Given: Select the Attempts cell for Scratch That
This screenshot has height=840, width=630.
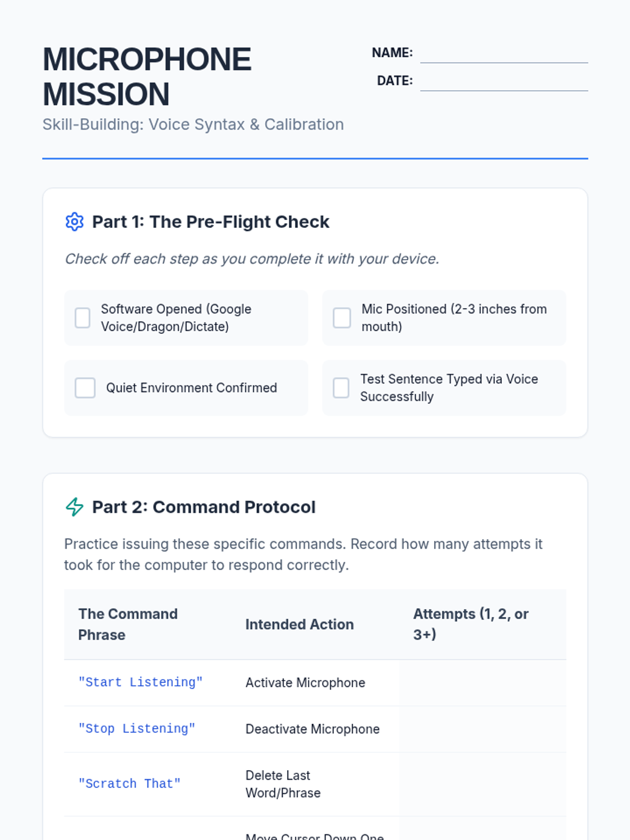Looking at the screenshot, I should click(482, 784).
